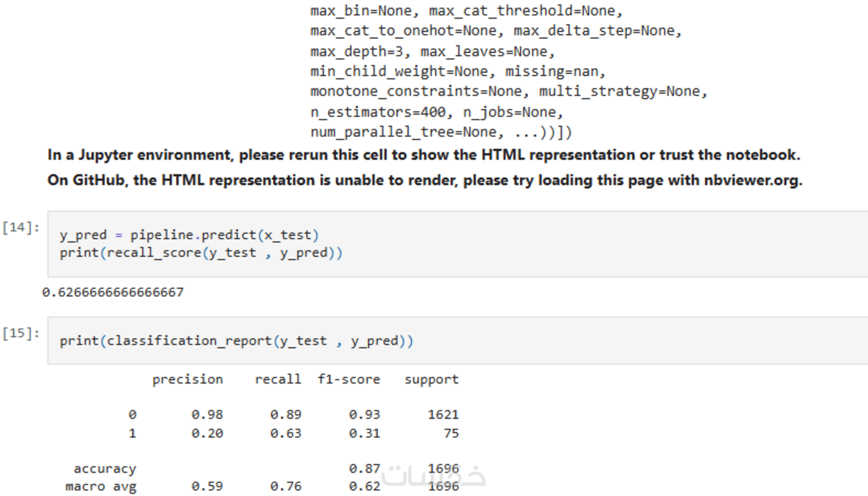The height and width of the screenshot is (496, 868).
Task: Click the recall score output 0.6266666666666667
Action: pos(113,292)
